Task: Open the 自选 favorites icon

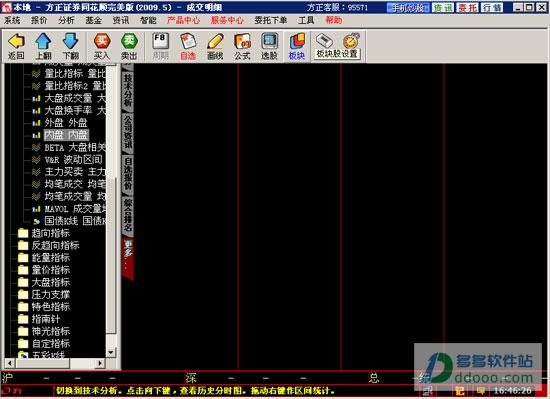Action: tap(188, 46)
